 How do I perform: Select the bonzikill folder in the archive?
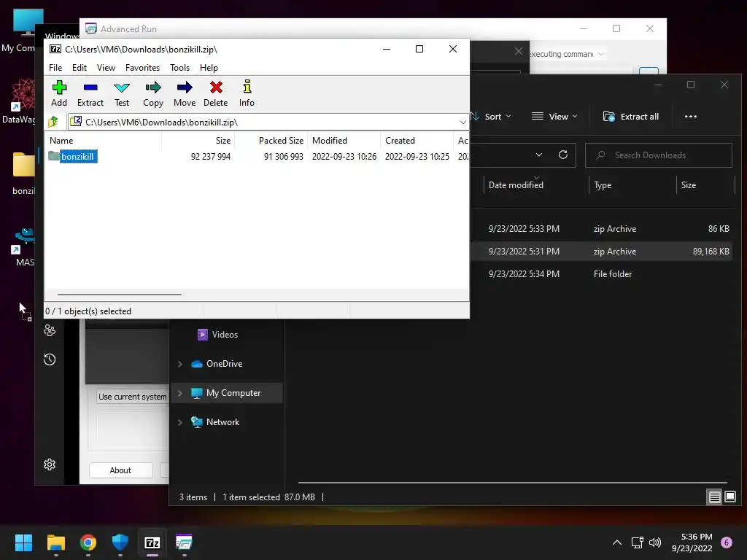coord(73,156)
